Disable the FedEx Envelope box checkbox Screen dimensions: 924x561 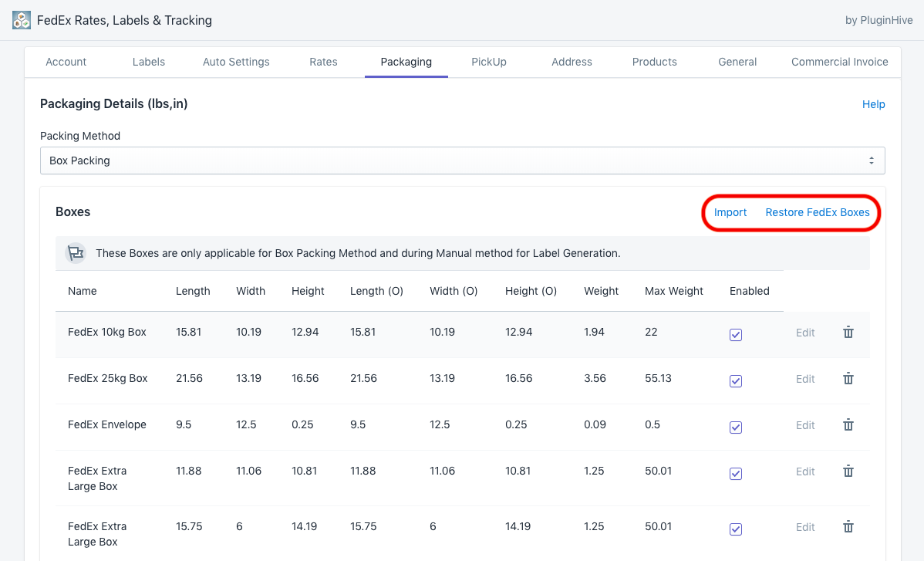736,428
